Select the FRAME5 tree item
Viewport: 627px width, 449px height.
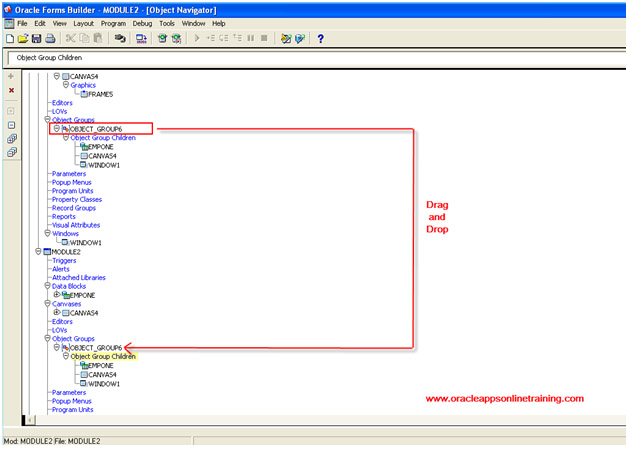tap(100, 94)
